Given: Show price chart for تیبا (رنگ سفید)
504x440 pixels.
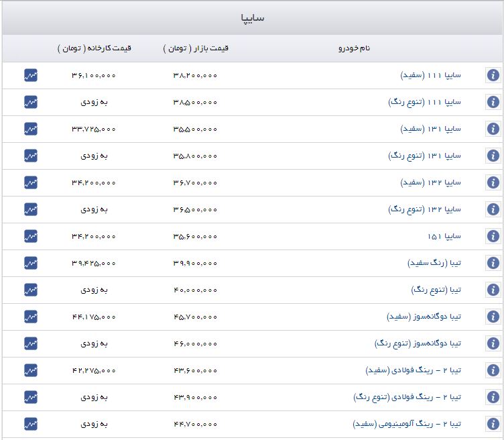Looking at the screenshot, I should coord(31,263).
